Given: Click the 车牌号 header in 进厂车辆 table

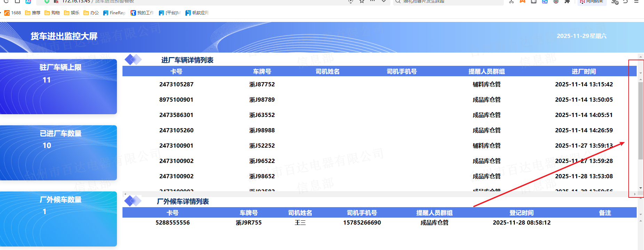Looking at the screenshot, I should [262, 71].
